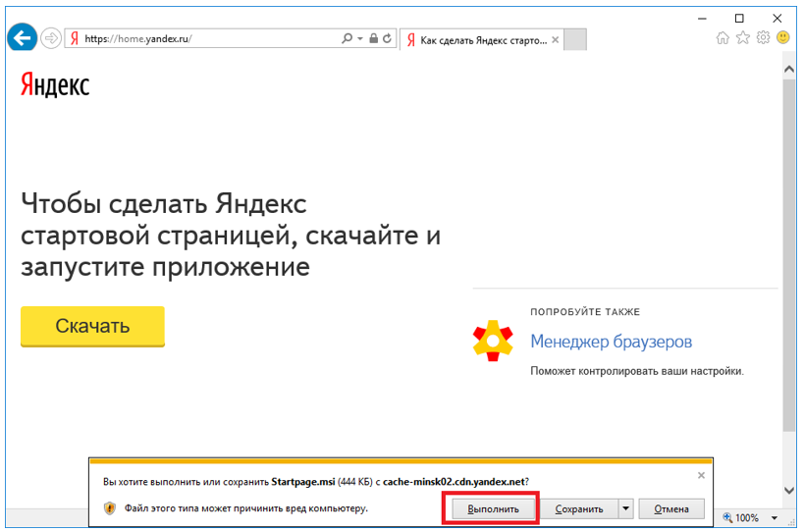
Task: Click the vertical scrollbar thumb
Action: (x=789, y=255)
